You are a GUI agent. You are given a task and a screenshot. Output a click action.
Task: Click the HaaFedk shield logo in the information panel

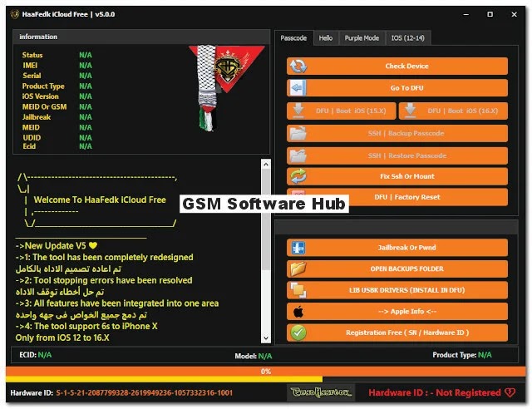[229, 67]
